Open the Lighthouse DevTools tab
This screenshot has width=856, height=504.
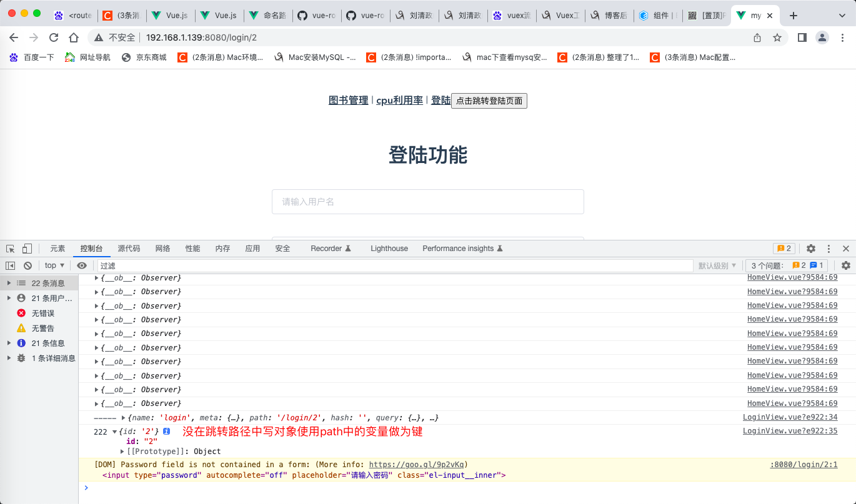(x=389, y=249)
